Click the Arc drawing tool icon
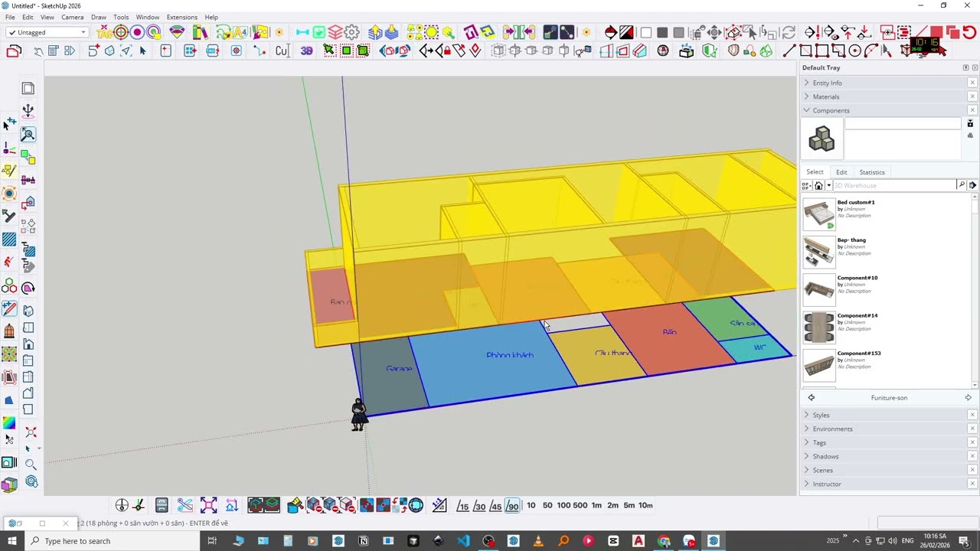This screenshot has height=551, width=980. click(871, 51)
